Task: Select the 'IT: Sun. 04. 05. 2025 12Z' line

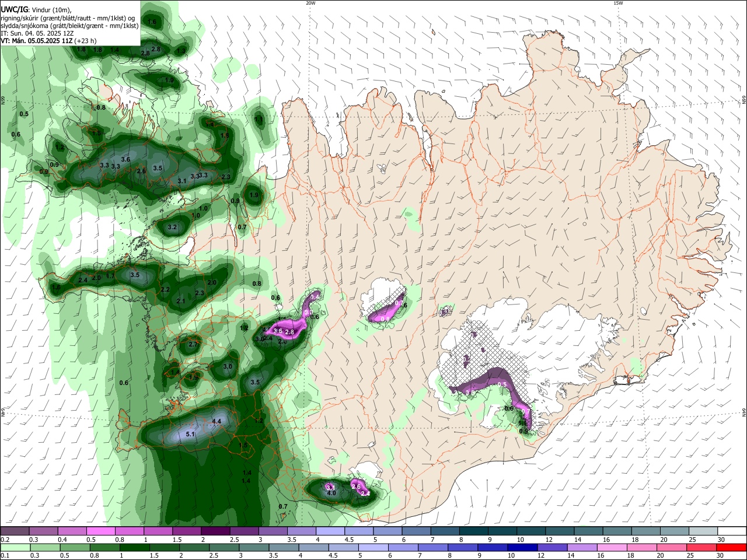Action: [37, 33]
